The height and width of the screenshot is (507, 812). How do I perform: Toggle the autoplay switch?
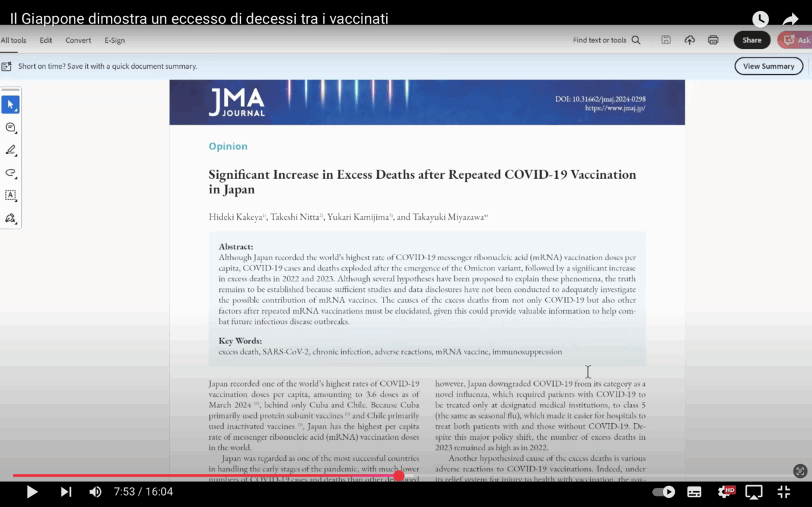tap(663, 492)
